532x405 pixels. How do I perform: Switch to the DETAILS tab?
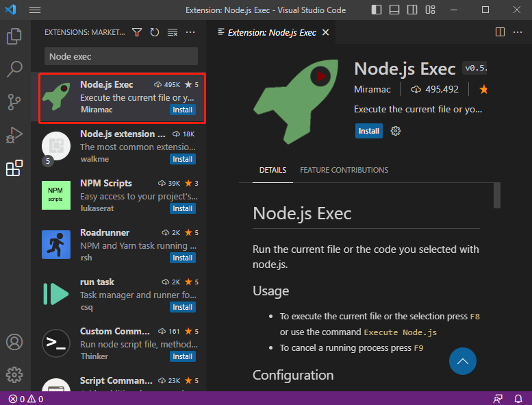point(273,170)
